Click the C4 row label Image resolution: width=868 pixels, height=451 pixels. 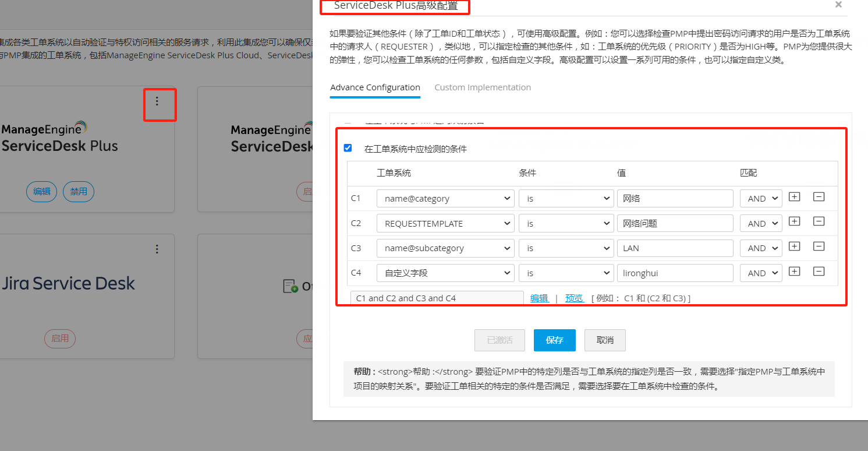pyautogui.click(x=356, y=273)
